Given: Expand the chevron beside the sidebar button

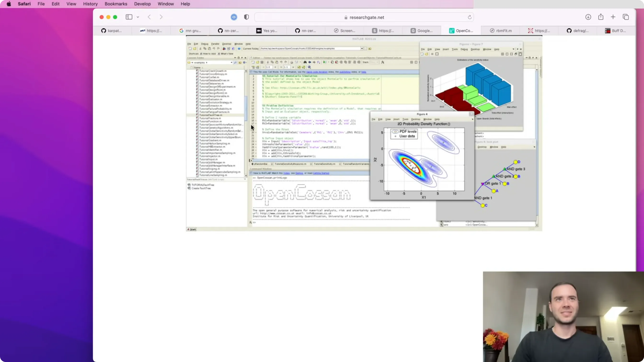Looking at the screenshot, I should (138, 17).
